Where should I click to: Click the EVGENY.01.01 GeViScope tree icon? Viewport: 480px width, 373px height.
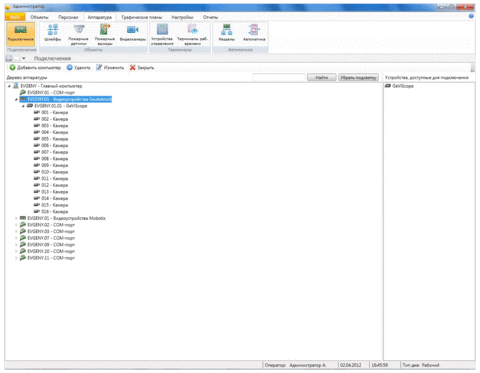pyautogui.click(x=30, y=106)
